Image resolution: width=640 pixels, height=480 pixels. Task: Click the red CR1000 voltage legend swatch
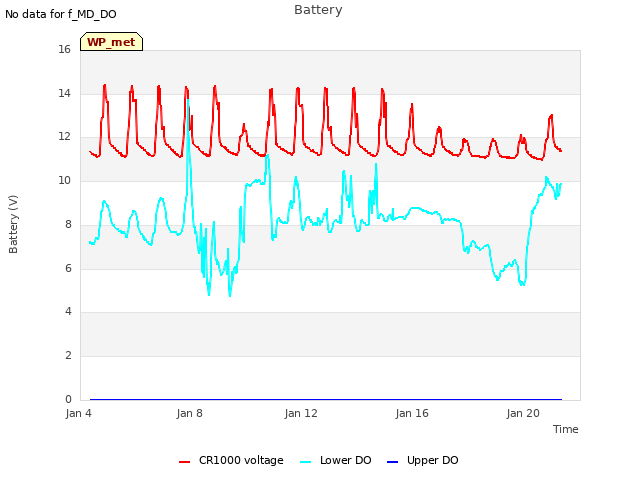pos(184,462)
